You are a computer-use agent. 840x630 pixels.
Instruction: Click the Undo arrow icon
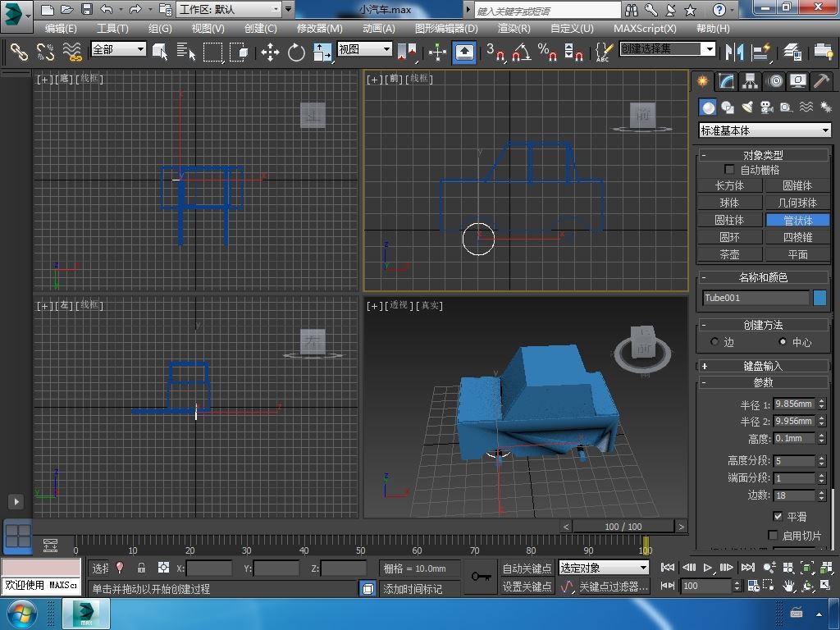click(x=107, y=10)
